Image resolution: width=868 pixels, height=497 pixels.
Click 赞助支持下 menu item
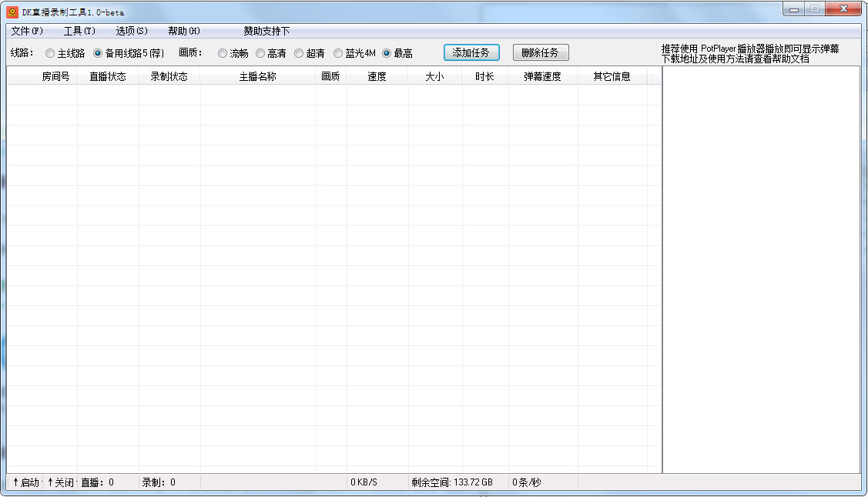(266, 31)
